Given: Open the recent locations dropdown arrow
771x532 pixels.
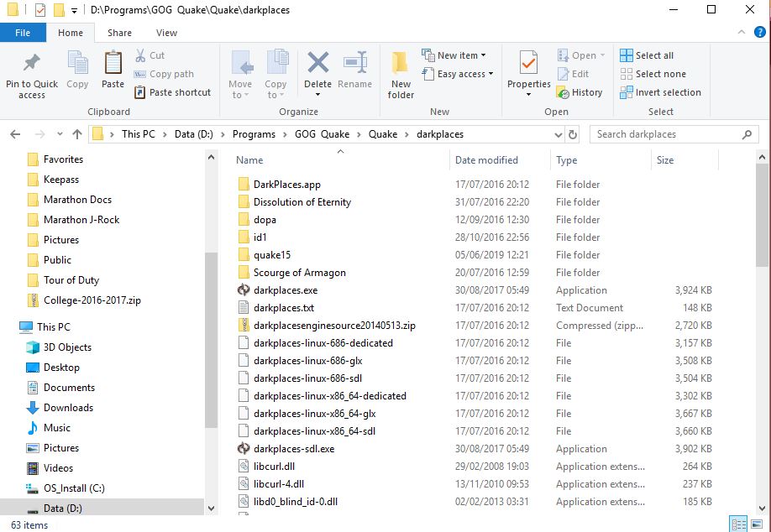Looking at the screenshot, I should (x=60, y=134).
